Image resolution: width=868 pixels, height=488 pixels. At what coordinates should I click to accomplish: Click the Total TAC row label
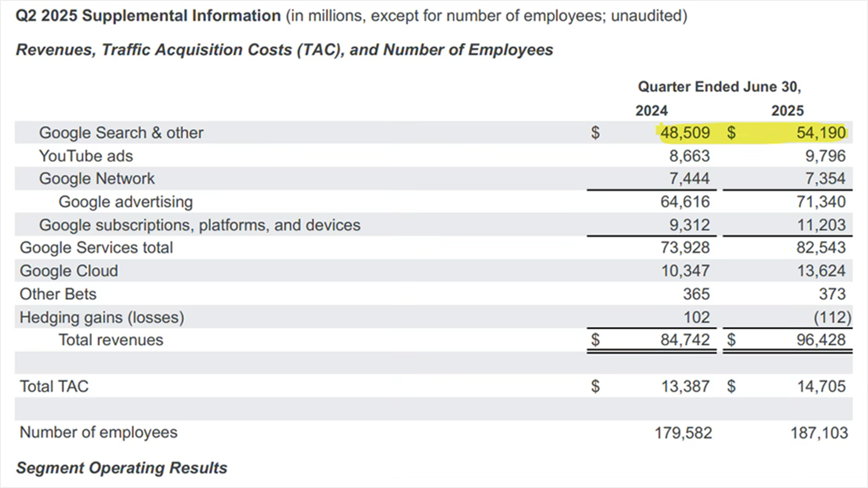point(54,386)
